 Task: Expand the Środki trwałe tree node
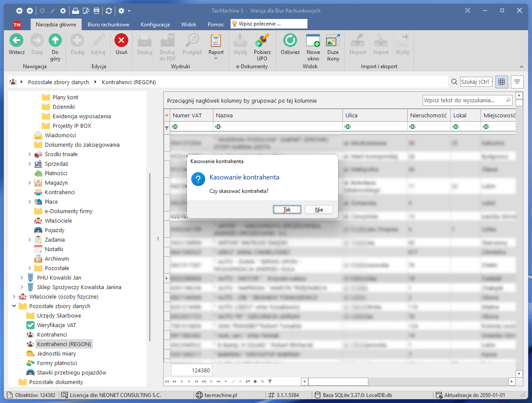[x=30, y=154]
